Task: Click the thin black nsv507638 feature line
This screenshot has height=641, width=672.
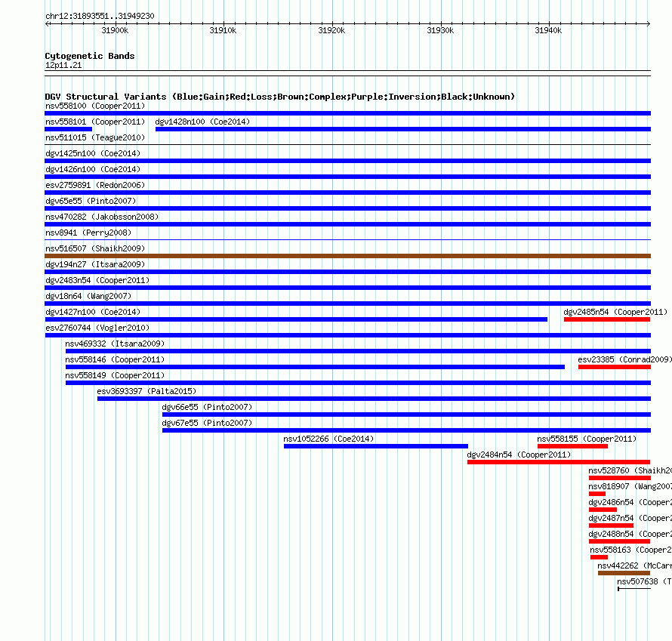Action: click(x=634, y=589)
